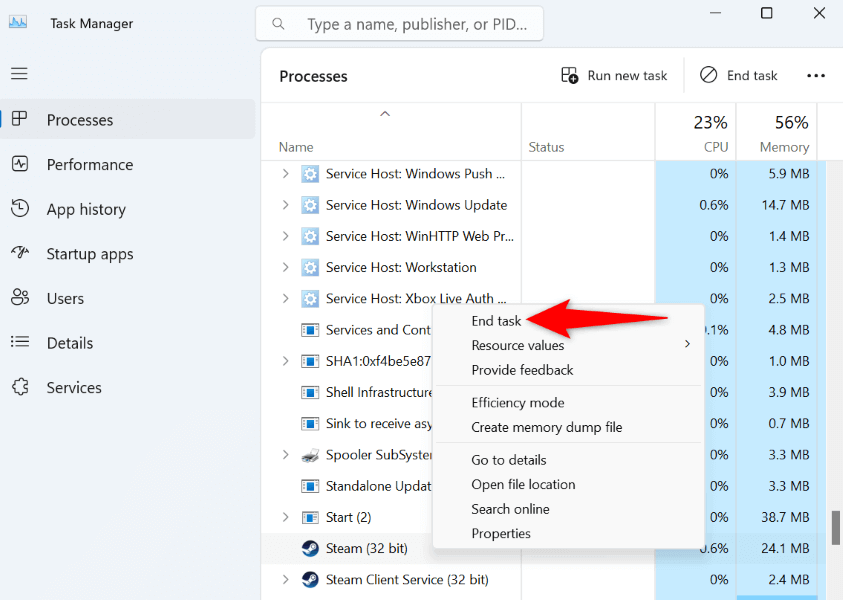Click the vertical scrollbar thumb

[835, 527]
